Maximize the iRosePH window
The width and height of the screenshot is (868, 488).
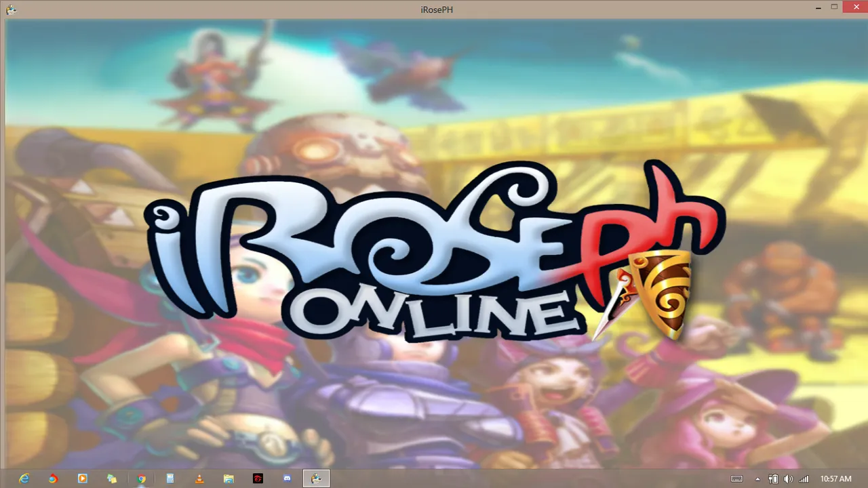point(835,7)
